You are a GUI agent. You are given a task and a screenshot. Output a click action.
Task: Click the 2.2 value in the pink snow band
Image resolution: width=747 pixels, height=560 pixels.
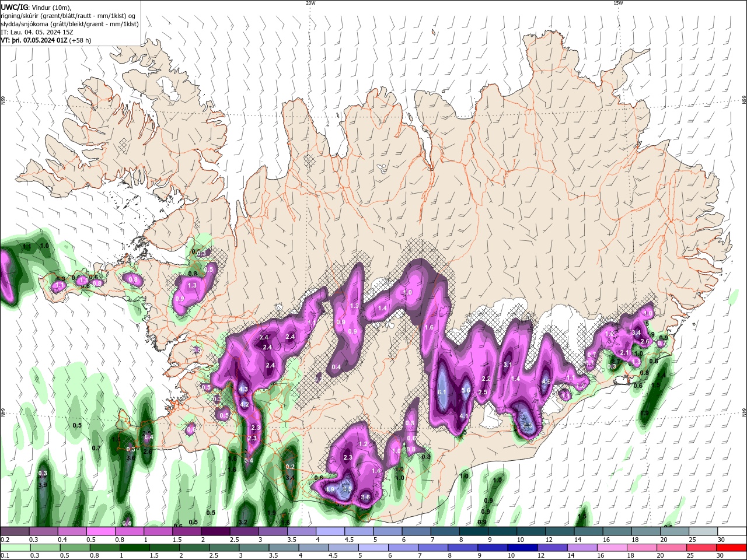[485, 379]
